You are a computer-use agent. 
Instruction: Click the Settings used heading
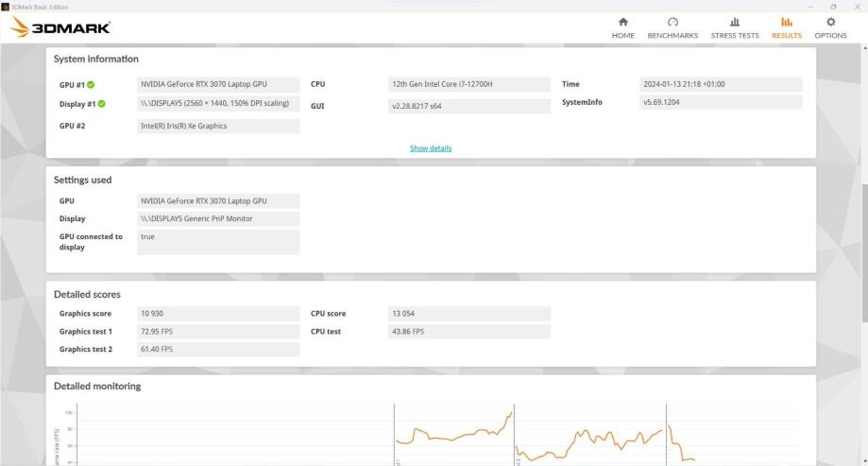click(82, 181)
